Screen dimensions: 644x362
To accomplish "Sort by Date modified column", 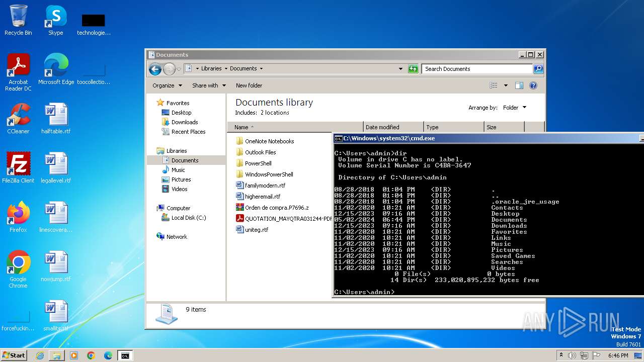I will point(393,127).
